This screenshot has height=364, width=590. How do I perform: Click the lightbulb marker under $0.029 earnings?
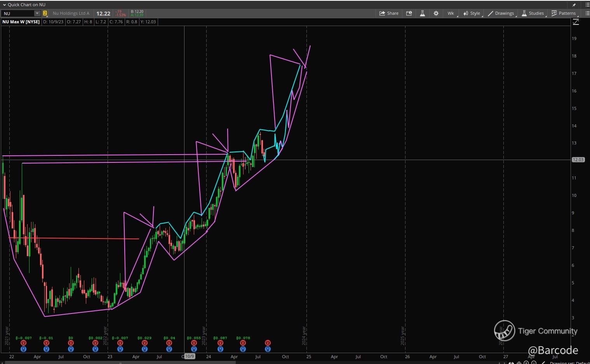144,349
